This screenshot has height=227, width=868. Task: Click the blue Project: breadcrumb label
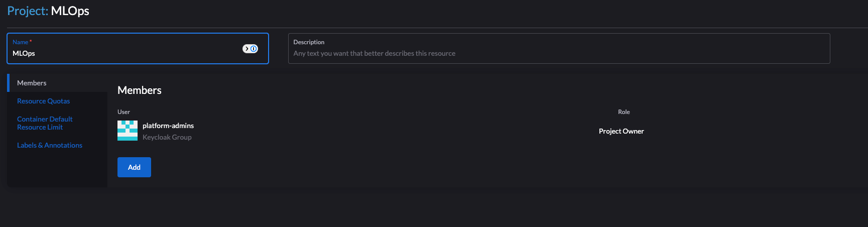(28, 11)
